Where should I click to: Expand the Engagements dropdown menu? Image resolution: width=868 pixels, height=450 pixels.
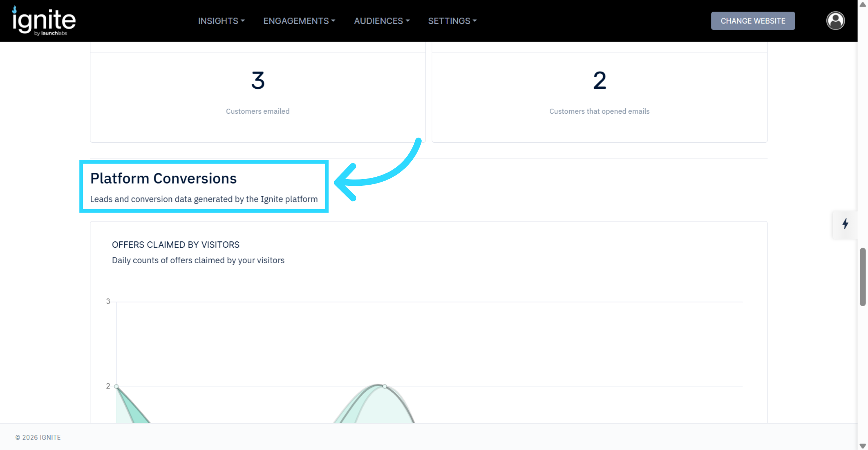[299, 21]
